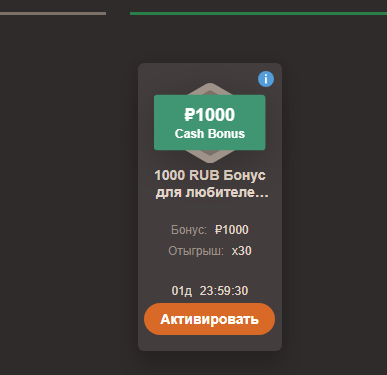Image resolution: width=387 pixels, height=375 pixels.
Task: Open the blue info icon on bonus card
Action: 266,79
